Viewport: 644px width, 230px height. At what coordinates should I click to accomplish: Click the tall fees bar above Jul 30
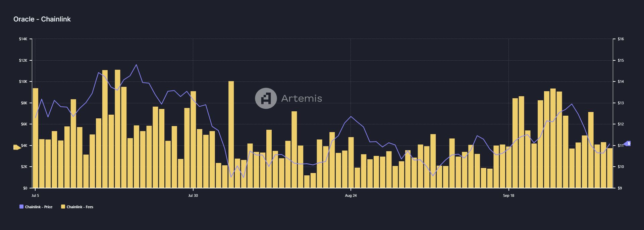coord(193,139)
